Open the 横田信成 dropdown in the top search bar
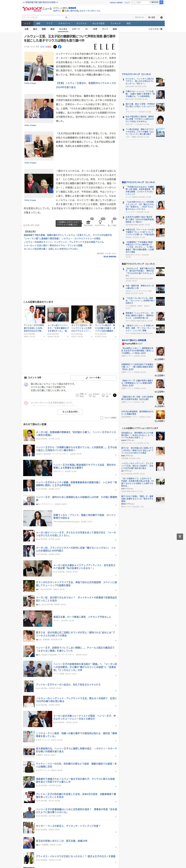This screenshot has width=186, height=868. tap(154, 2)
